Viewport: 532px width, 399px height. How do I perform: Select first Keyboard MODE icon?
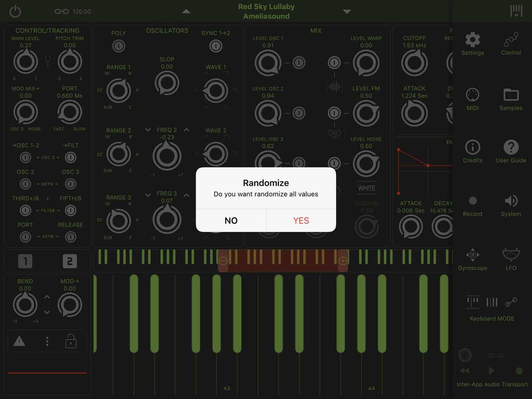473,302
